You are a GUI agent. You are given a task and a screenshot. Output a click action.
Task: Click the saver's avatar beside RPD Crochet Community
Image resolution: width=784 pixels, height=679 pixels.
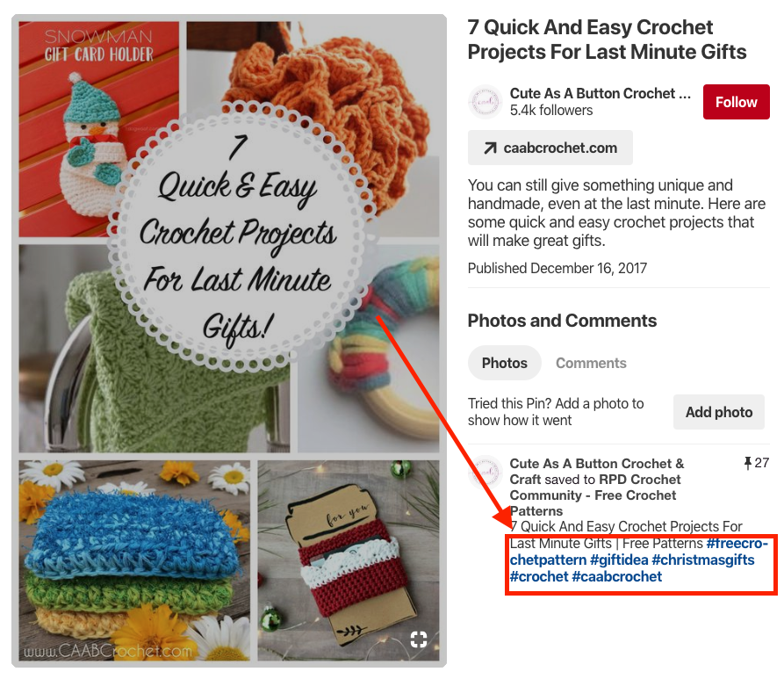click(x=485, y=472)
